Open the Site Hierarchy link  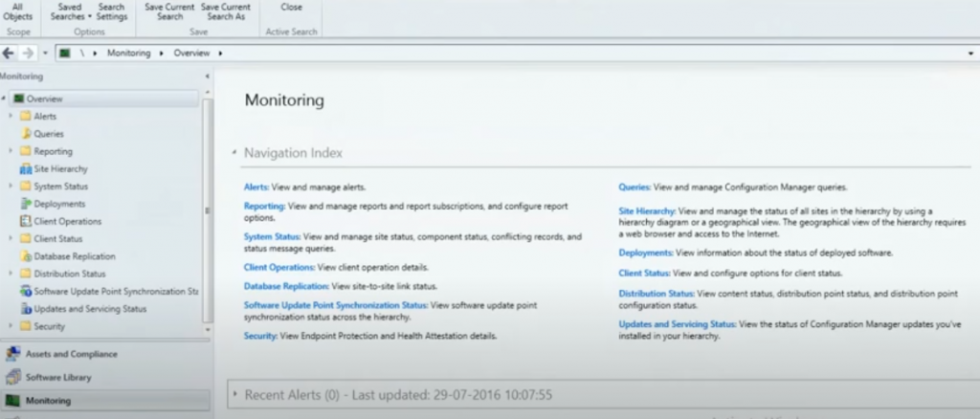coord(648,211)
